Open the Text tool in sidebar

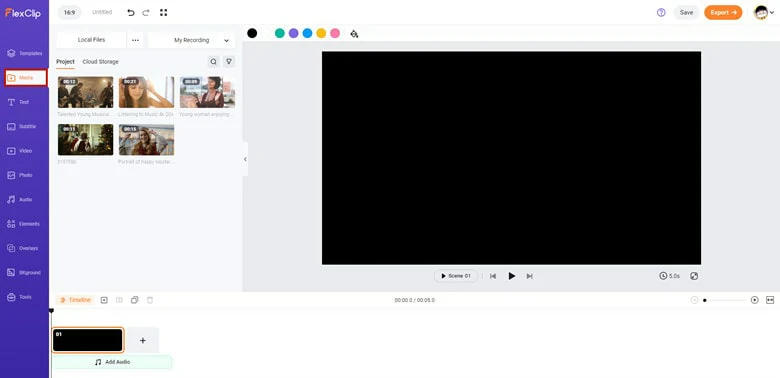tap(18, 102)
